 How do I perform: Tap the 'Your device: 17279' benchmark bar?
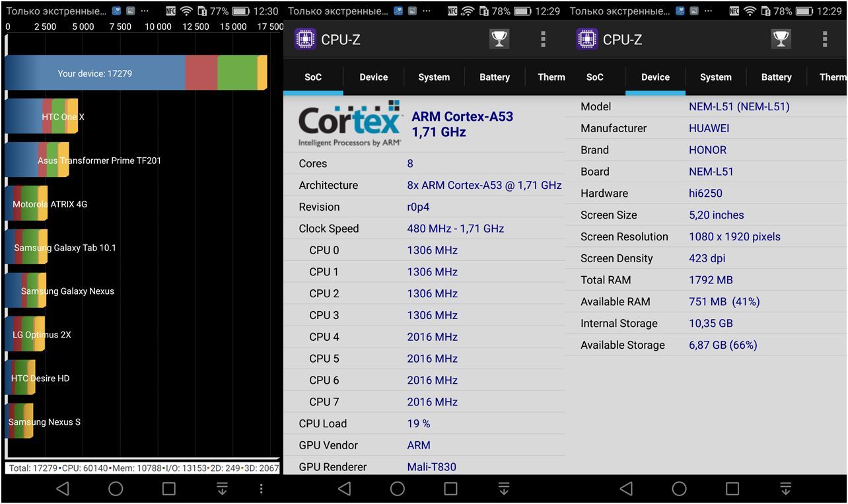tap(135, 73)
